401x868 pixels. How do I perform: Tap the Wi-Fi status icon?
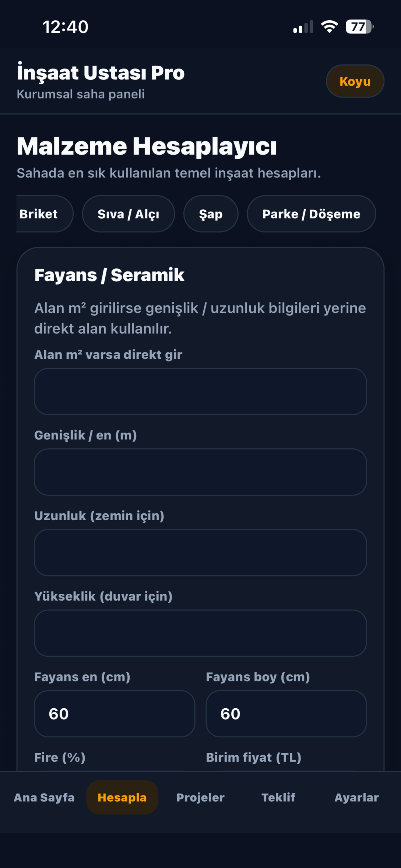[x=329, y=27]
